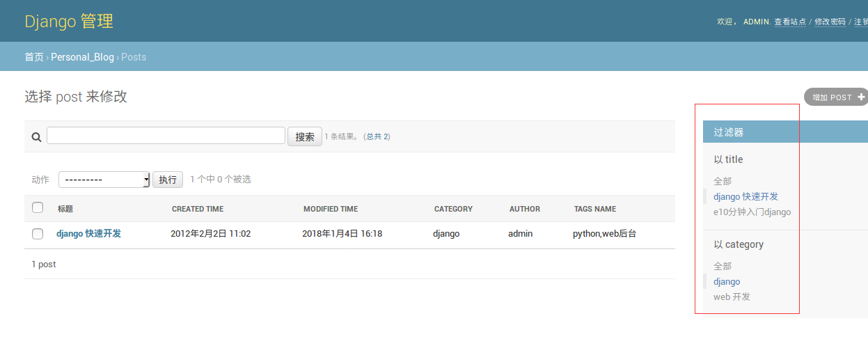Click the search magnifier icon

[x=36, y=137]
